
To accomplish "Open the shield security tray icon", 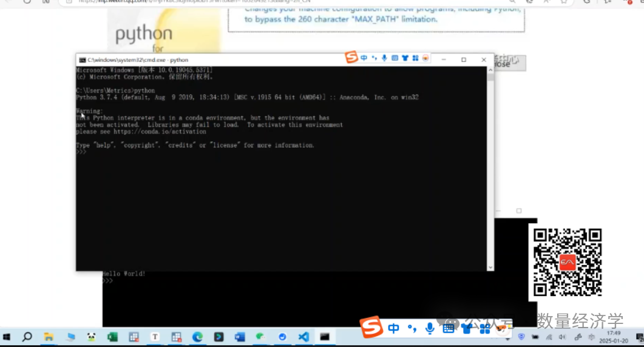I will [x=521, y=337].
